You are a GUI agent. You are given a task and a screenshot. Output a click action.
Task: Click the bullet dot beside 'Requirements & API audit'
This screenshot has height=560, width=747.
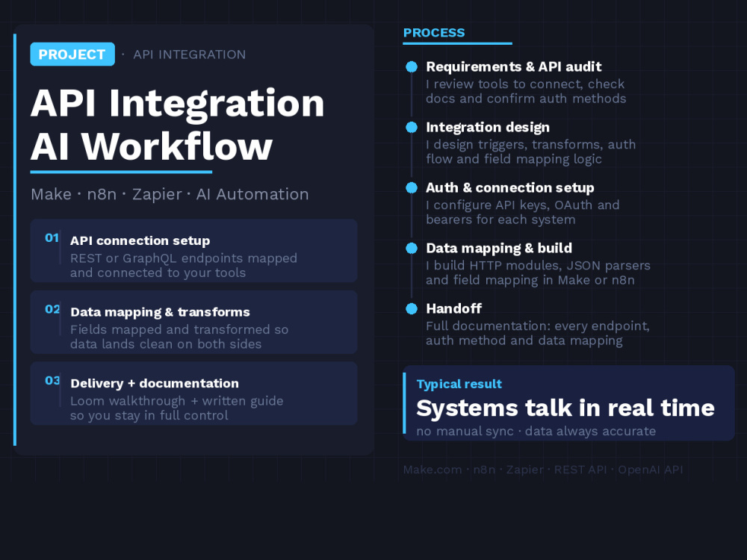412,66
